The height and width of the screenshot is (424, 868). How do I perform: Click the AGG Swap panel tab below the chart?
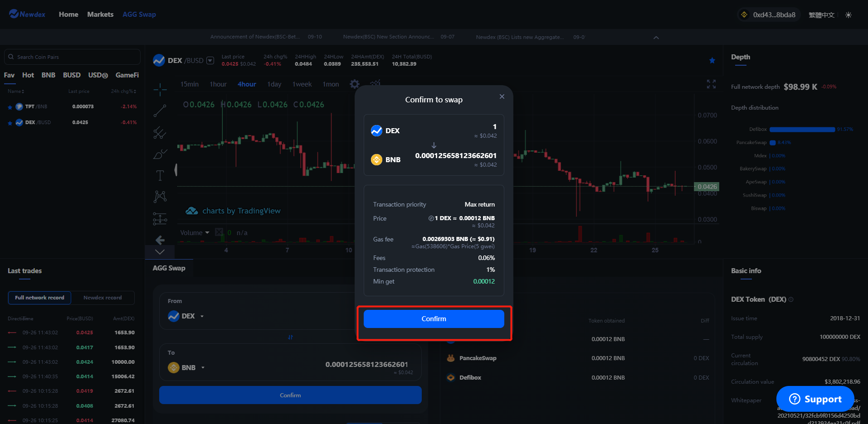(169, 268)
